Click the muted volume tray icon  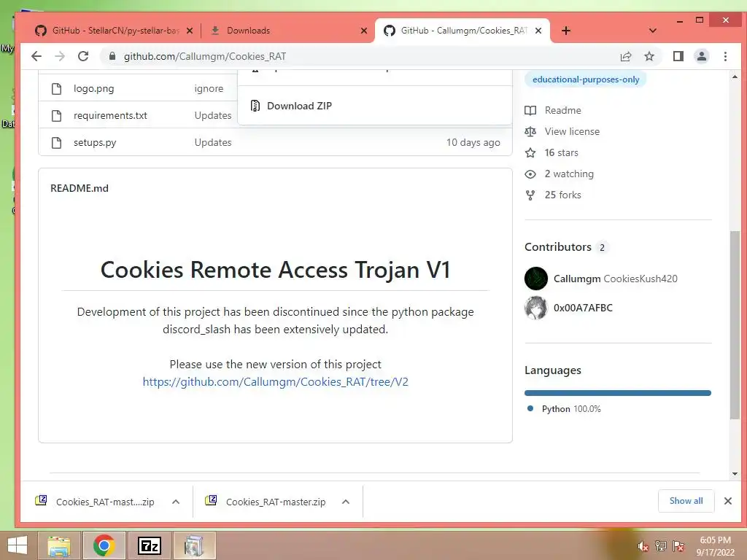pos(643,546)
